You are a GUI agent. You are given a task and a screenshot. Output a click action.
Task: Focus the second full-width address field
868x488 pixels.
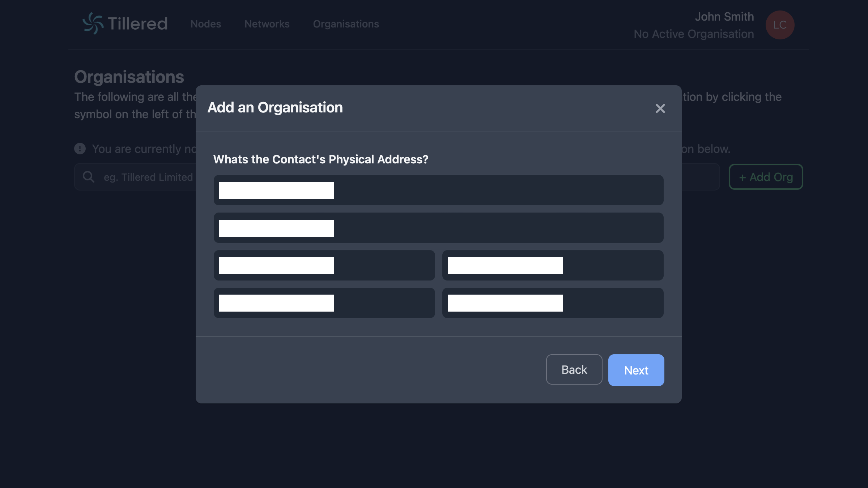(438, 228)
